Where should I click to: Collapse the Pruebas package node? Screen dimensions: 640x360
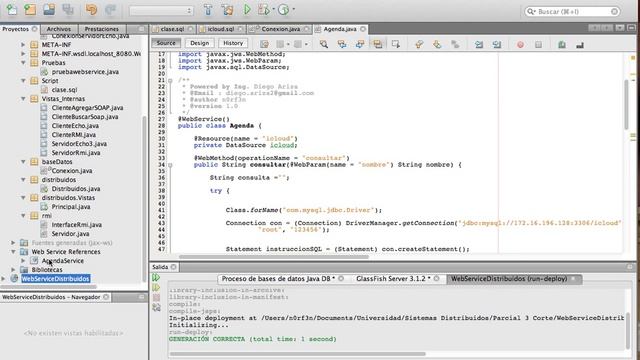[23, 63]
